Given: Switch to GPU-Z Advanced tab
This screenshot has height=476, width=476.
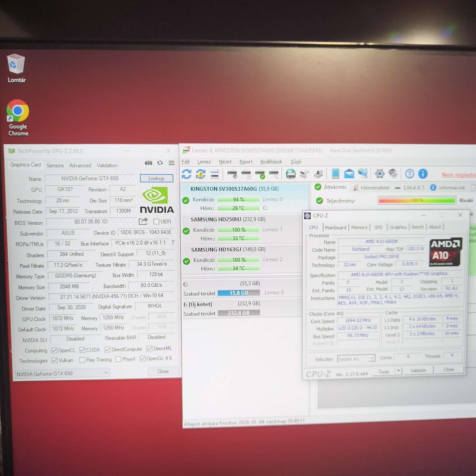Looking at the screenshot, I should click(x=80, y=165).
